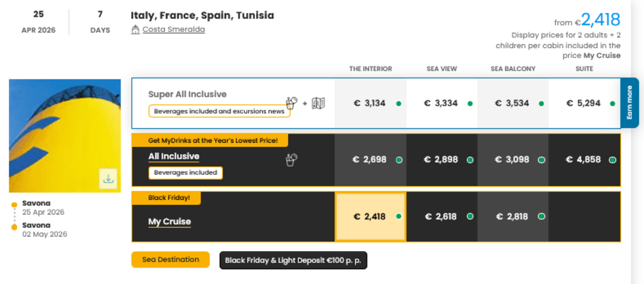644x284 pixels.
Task: Select Super All Inclusive Suite € 5,294
Action: 584,103
